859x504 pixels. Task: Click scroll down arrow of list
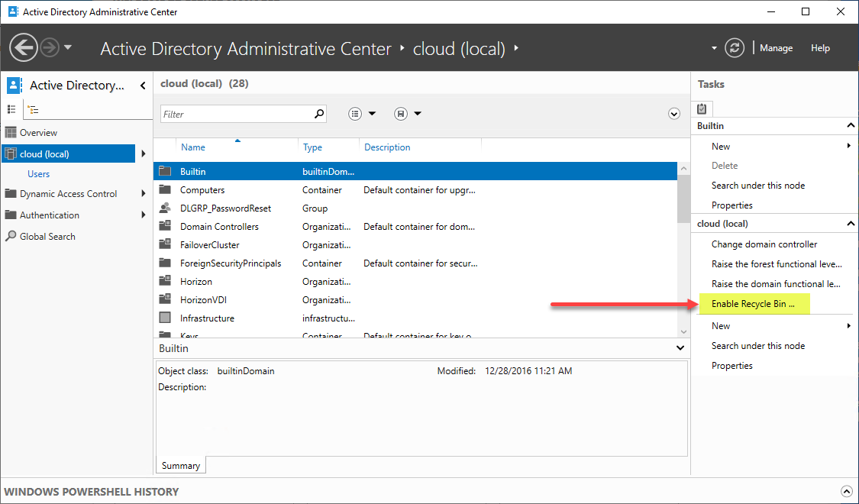pyautogui.click(x=683, y=331)
